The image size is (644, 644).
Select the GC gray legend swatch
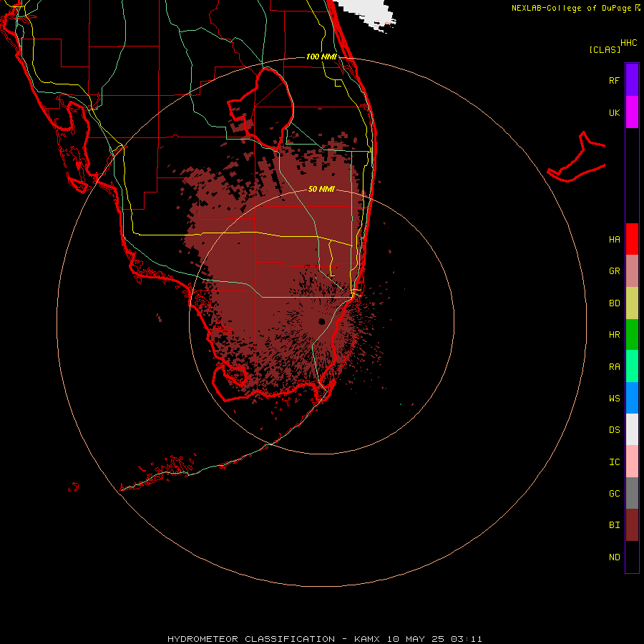[x=632, y=493]
